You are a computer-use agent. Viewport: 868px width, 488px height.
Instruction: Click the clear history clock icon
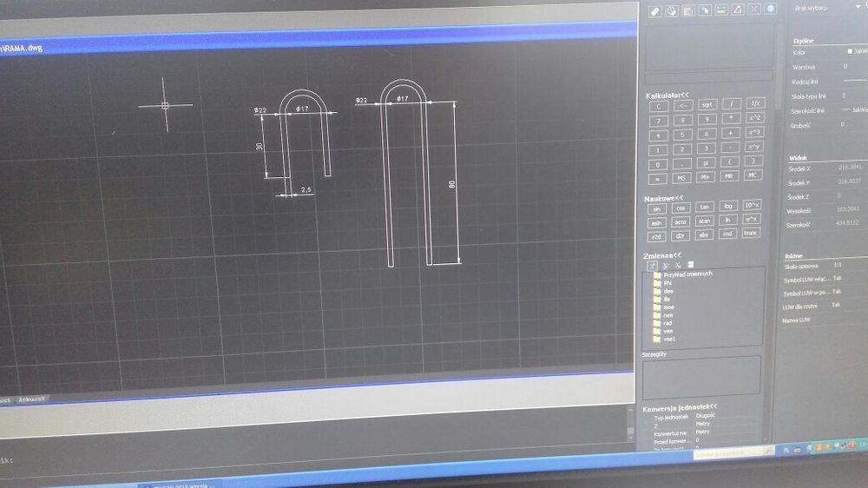[x=672, y=10]
